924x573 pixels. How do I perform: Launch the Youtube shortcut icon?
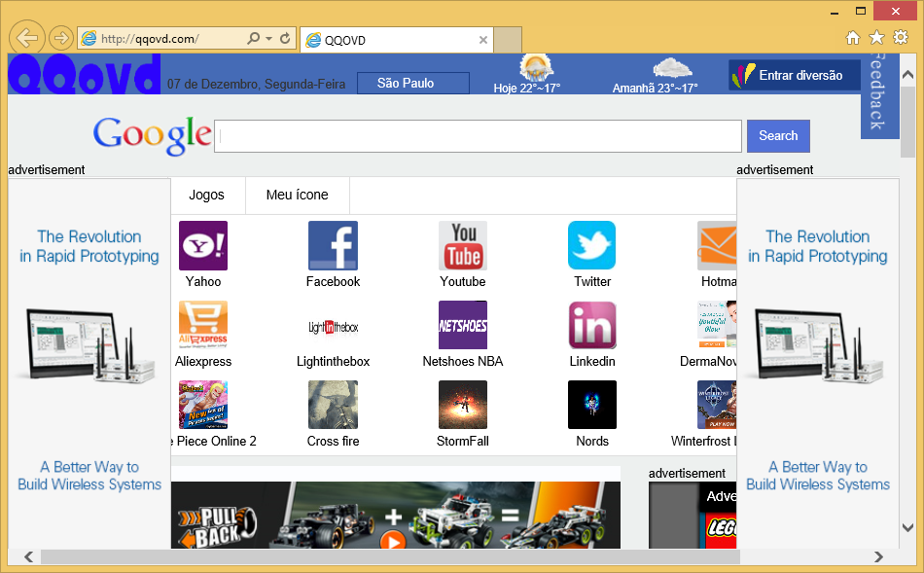tap(463, 245)
